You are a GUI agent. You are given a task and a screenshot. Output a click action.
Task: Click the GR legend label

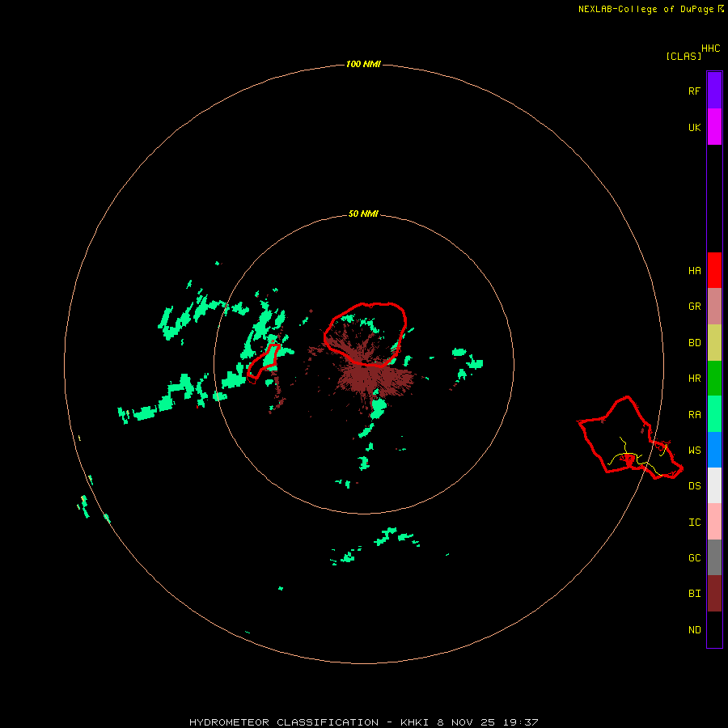coord(694,307)
